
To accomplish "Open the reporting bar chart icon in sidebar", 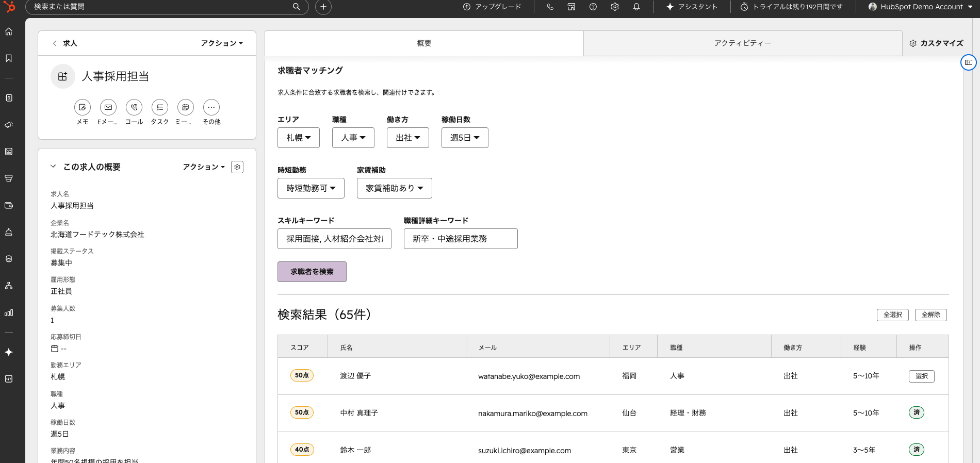I will click(x=9, y=312).
